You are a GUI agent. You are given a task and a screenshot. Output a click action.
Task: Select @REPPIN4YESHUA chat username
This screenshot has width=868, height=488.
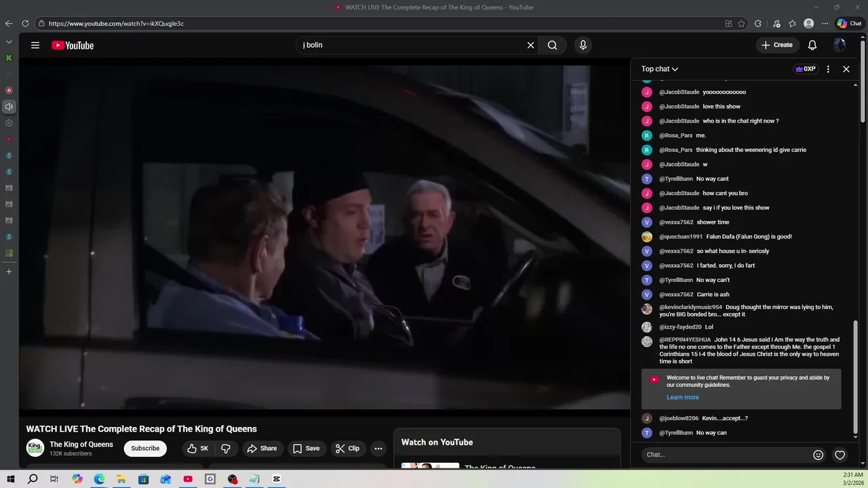coord(685,340)
